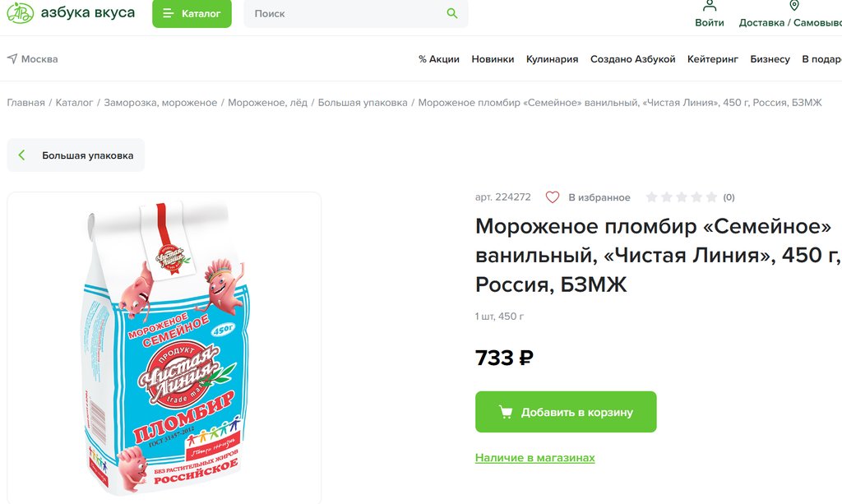Click the back chevron in Большая упаковка
This screenshot has width=842, height=504.
[22, 155]
